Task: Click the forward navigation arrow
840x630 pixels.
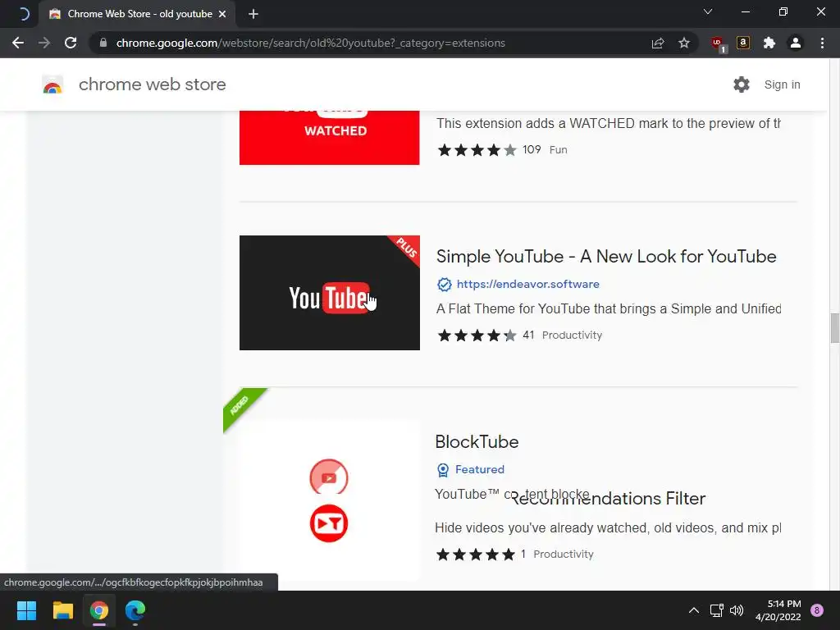Action: [x=44, y=43]
